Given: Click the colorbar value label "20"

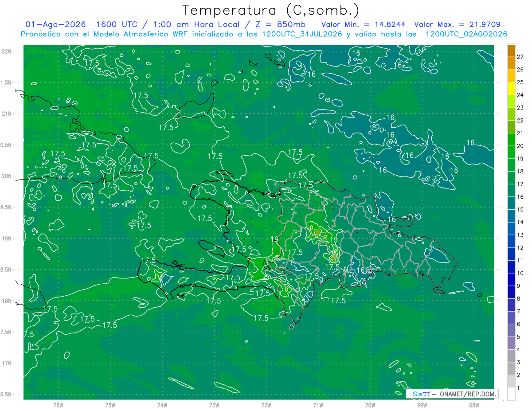Looking at the screenshot, I should click(x=520, y=146).
